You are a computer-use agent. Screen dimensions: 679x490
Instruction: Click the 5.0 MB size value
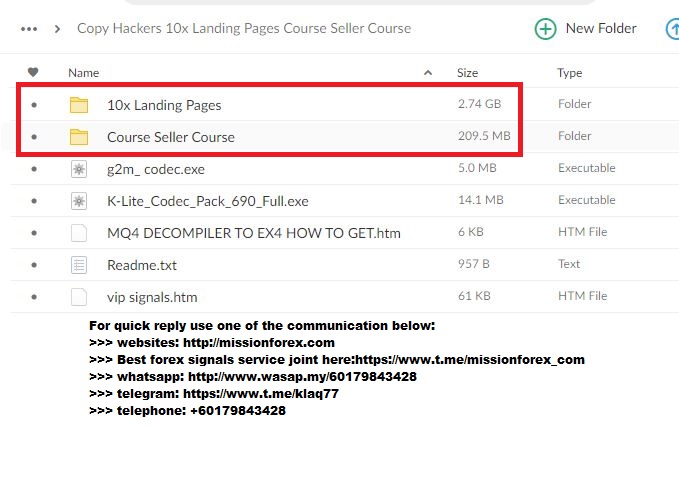[477, 168]
